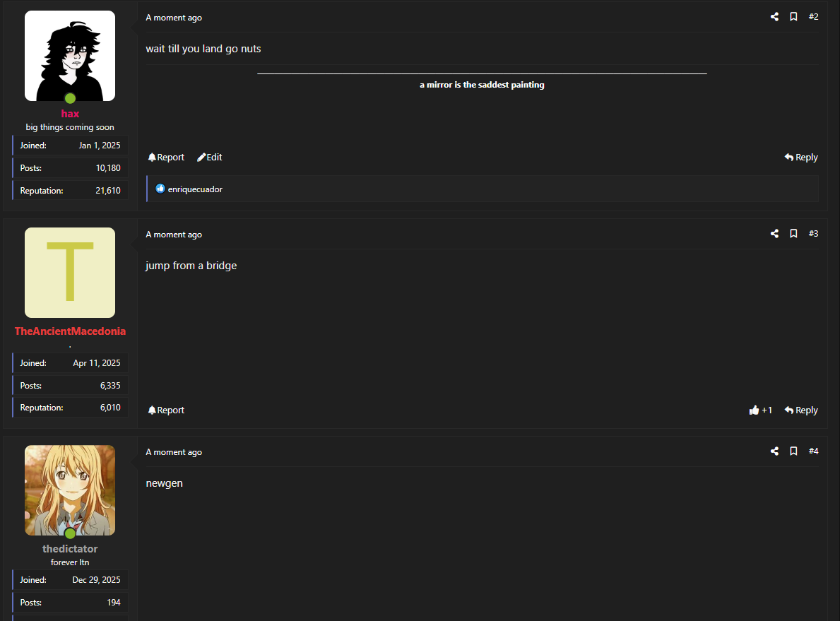Click hax's avatar image
This screenshot has height=621, width=840.
tap(70, 55)
